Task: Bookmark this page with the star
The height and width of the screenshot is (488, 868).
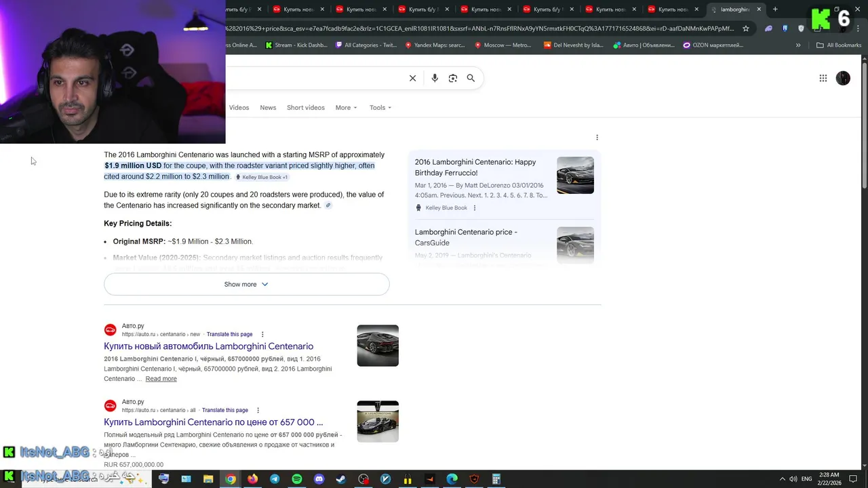Action: (746, 28)
